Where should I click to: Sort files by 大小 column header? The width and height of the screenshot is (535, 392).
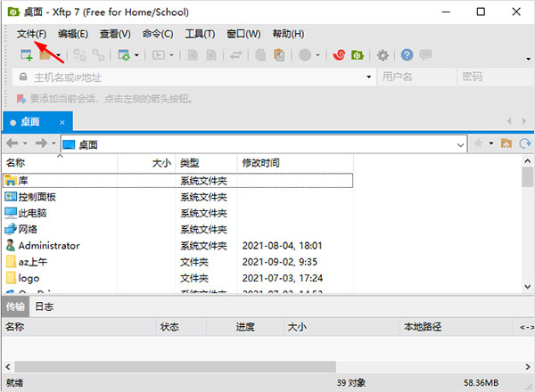click(x=146, y=163)
